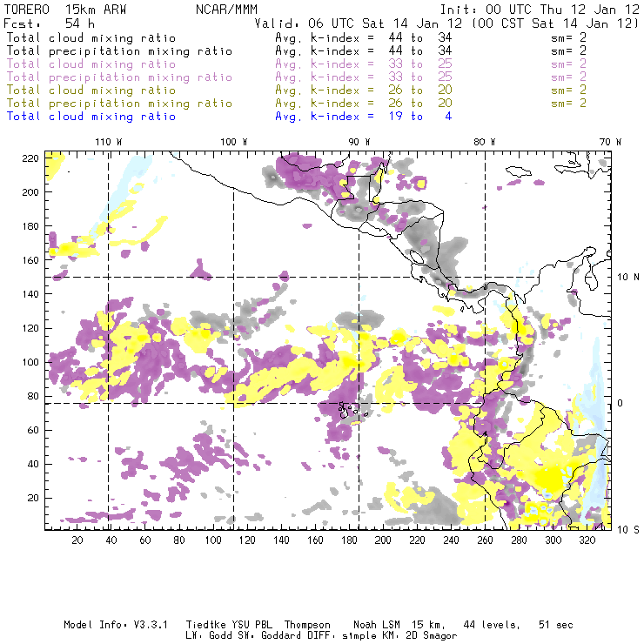Image resolution: width=644 pixels, height=644 pixels.
Task: Select the '100 W' longitude label
Action: tap(234, 142)
